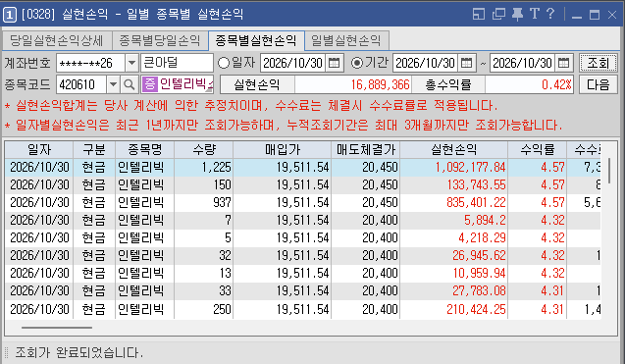The height and width of the screenshot is (364, 625).
Task: Open calendar for the period end date
Action: click(x=563, y=63)
